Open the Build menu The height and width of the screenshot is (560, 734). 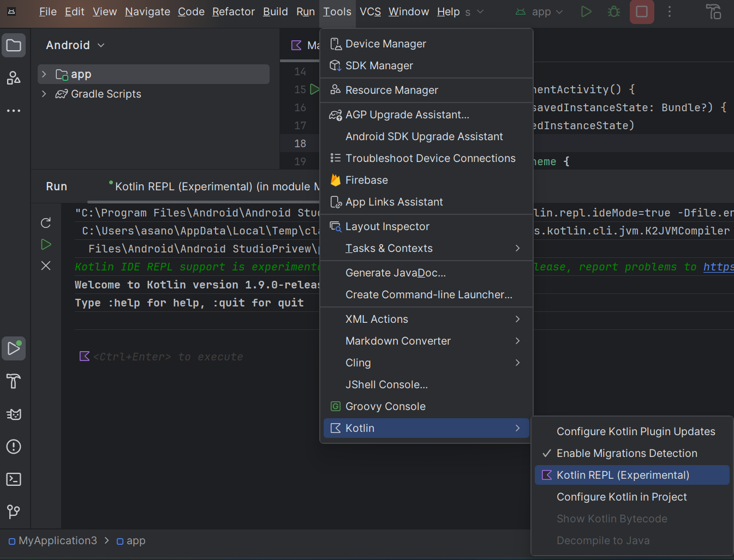point(275,11)
